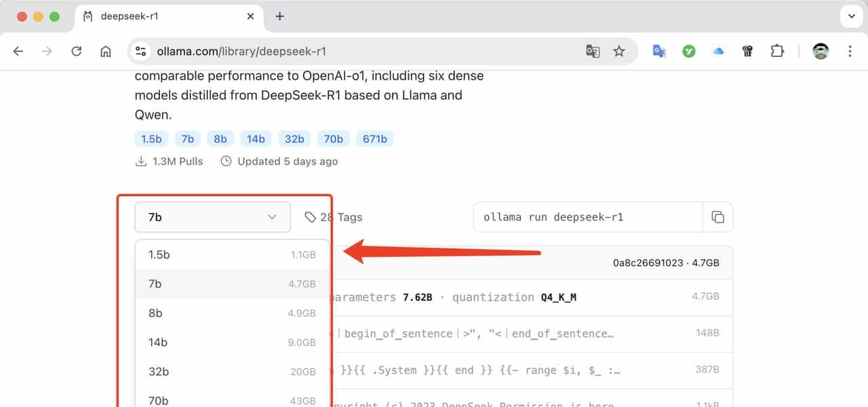Click the address bar URL

[241, 51]
